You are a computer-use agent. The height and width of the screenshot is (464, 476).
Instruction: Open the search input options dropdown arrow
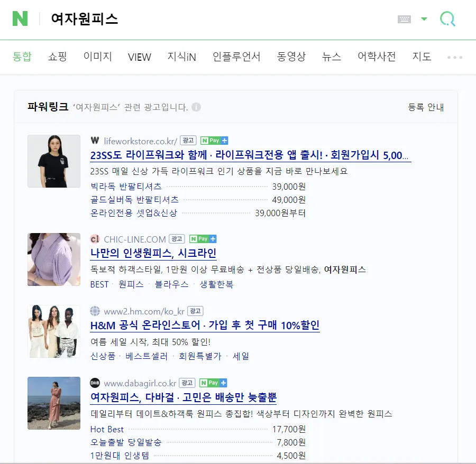coord(423,18)
